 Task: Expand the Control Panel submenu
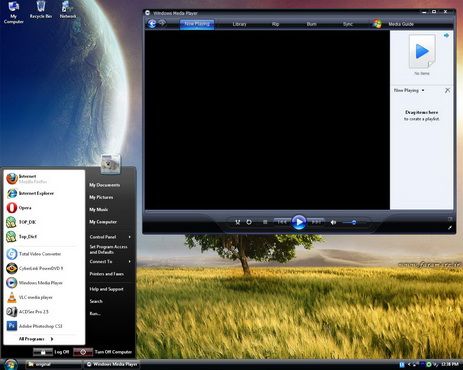click(110, 237)
